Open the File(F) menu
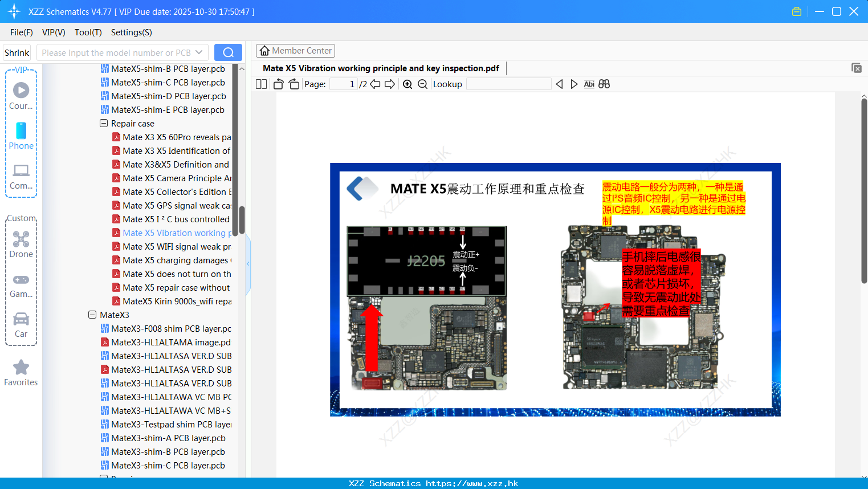Image resolution: width=868 pixels, height=489 pixels. click(x=22, y=32)
